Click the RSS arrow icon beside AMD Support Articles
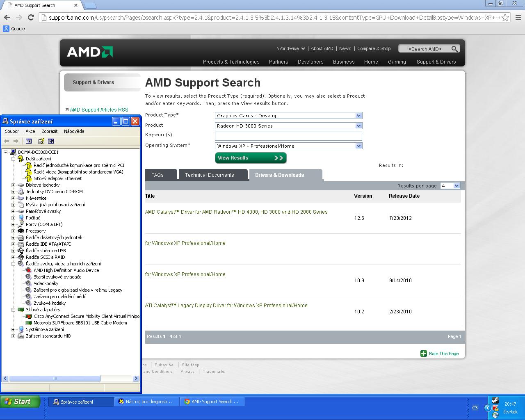 coord(67,110)
